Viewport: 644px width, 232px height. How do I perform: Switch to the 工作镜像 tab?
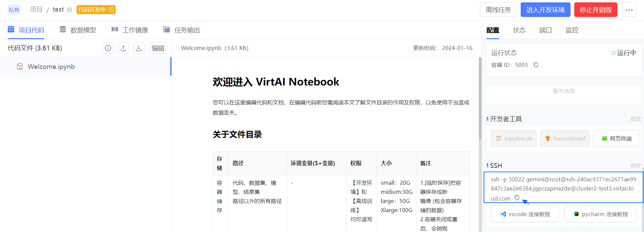[130, 30]
